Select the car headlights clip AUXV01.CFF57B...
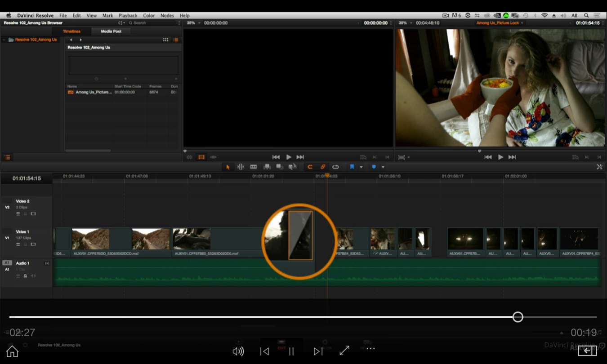This screenshot has height=364, width=607. (x=465, y=242)
